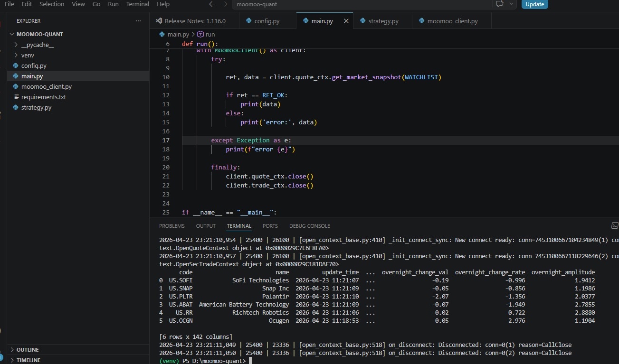The width and height of the screenshot is (619, 364).
Task: Switch to the DEBUG CONSOLE panel tab
Action: pyautogui.click(x=309, y=226)
